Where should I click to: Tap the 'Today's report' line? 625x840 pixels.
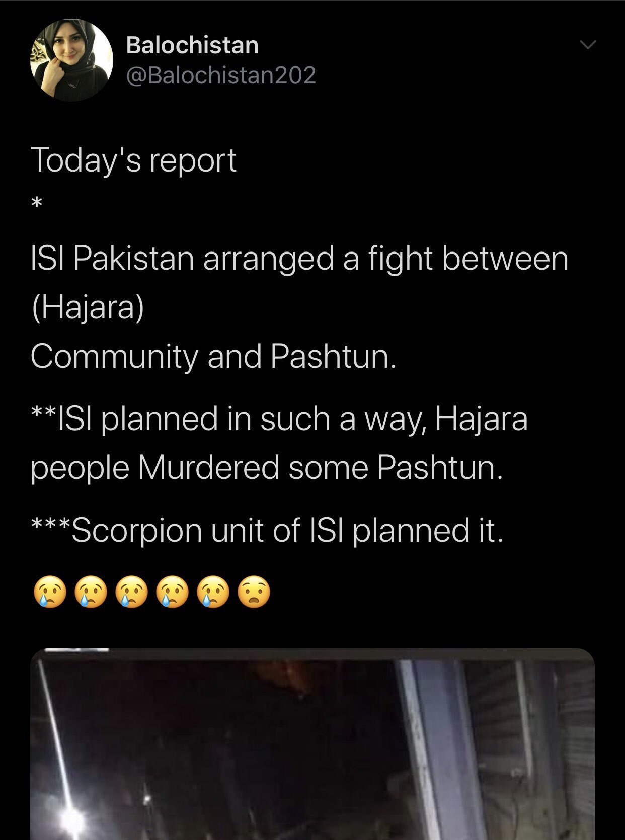[x=133, y=161]
